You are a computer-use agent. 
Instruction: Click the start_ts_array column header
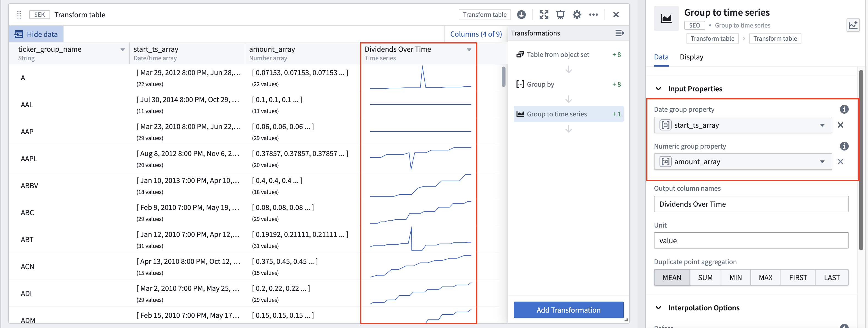187,53
